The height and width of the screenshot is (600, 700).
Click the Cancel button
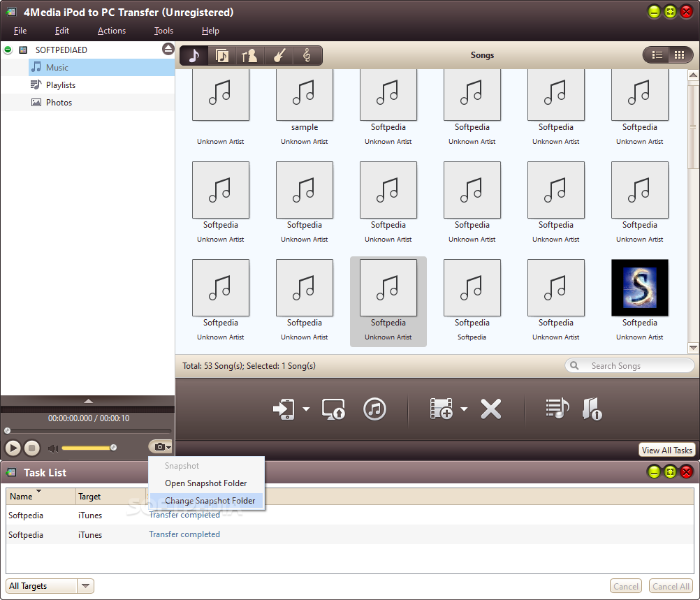pos(625,586)
